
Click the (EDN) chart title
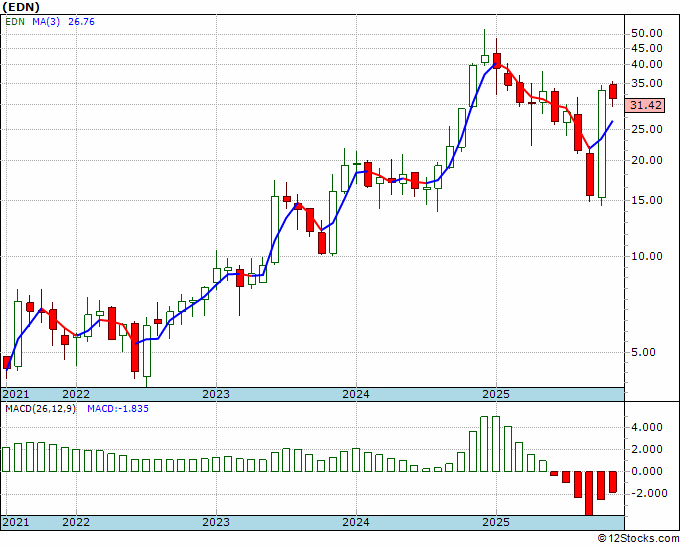tap(21, 7)
